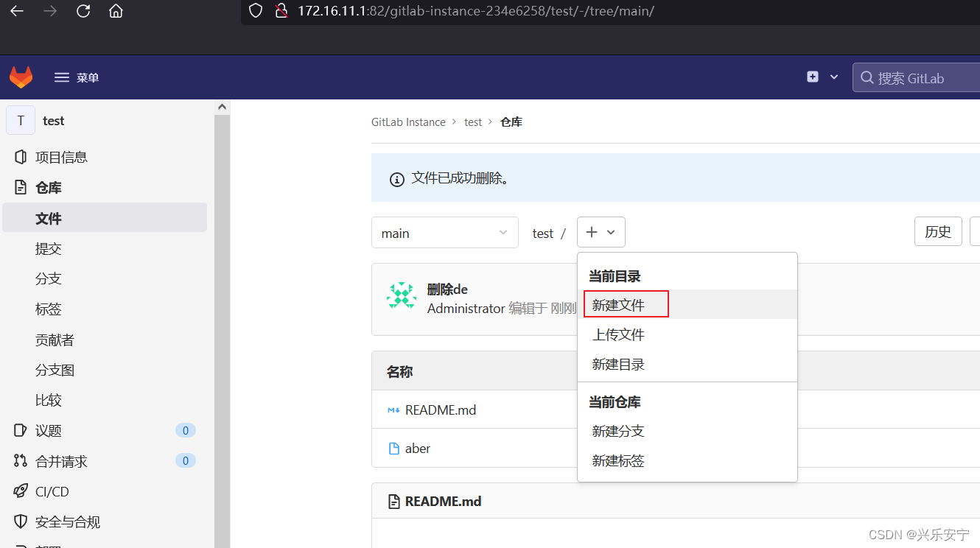
Task: Click the 安全与合规 shield icon
Action: tap(21, 521)
